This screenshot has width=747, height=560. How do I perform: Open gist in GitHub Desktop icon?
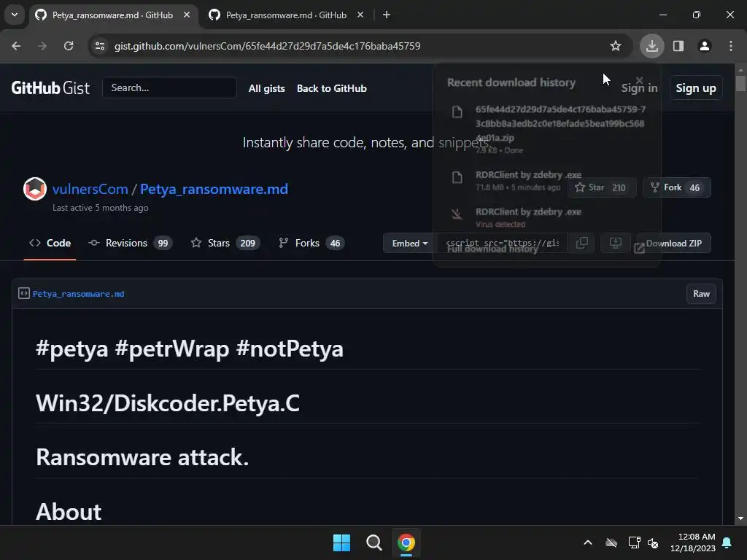[616, 244]
